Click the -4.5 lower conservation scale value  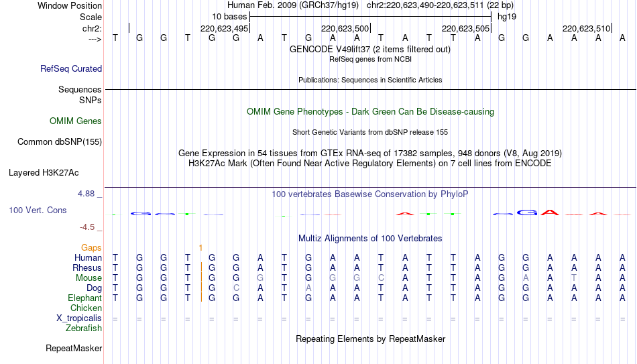[87, 227]
